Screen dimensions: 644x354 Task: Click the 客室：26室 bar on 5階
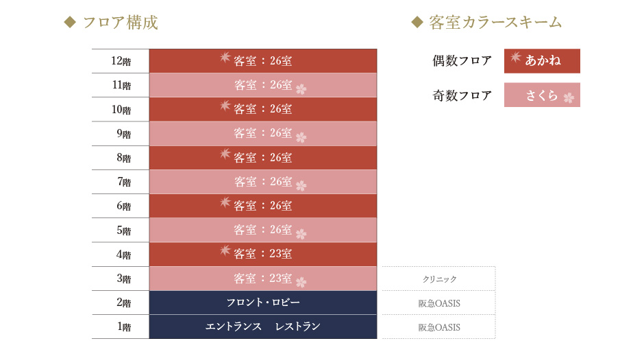[x=263, y=230]
